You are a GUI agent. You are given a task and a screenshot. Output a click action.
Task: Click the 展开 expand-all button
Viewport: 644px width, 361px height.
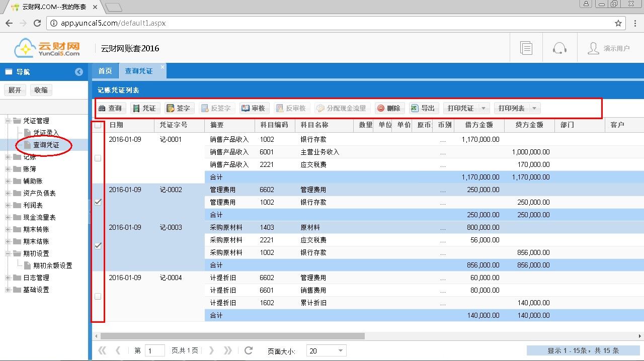pos(15,90)
